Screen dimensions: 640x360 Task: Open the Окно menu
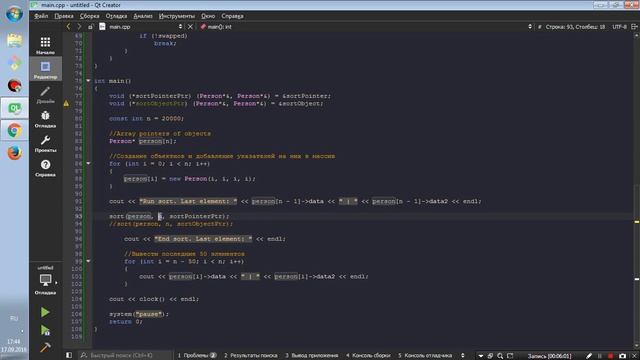coord(208,16)
